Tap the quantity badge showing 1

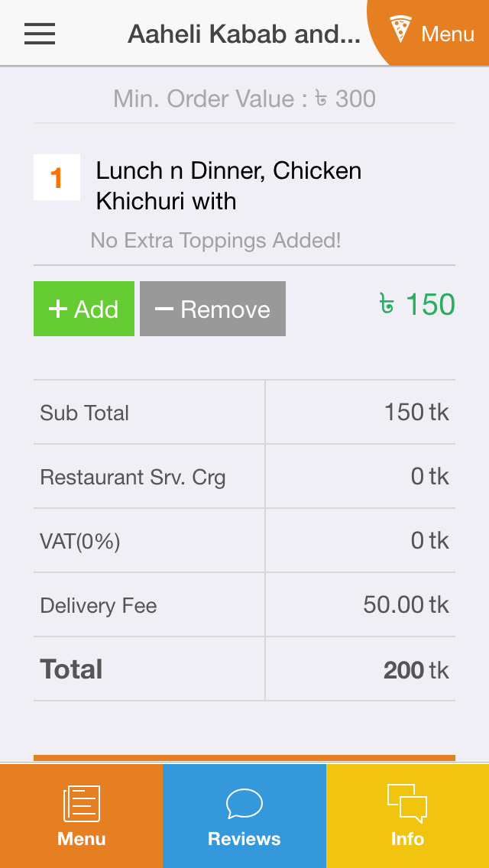[57, 178]
